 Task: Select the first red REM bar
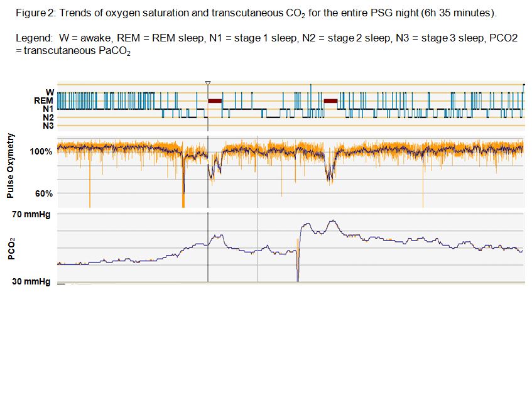point(215,100)
